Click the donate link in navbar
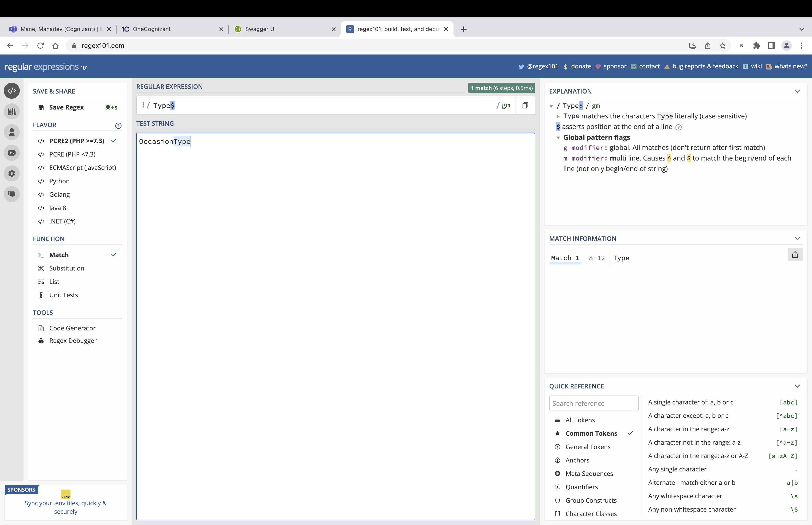 coord(581,66)
